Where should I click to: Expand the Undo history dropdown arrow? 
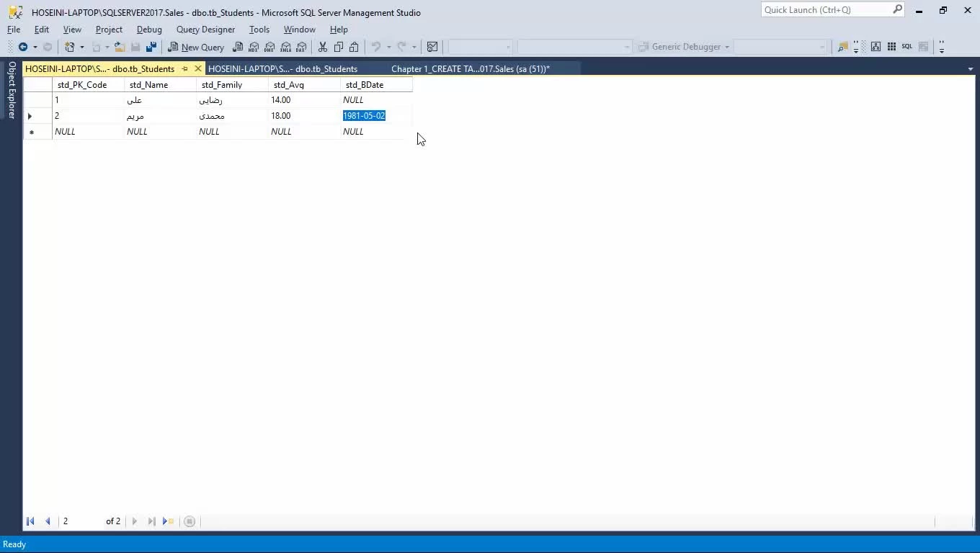point(388,47)
